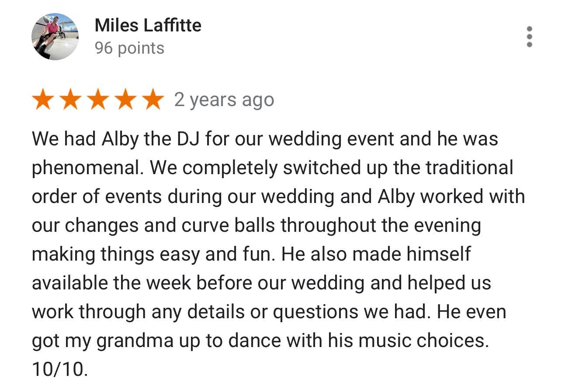561x392 pixels.
Task: Click the first line 'We had Alby the DJ'
Action: (x=116, y=139)
